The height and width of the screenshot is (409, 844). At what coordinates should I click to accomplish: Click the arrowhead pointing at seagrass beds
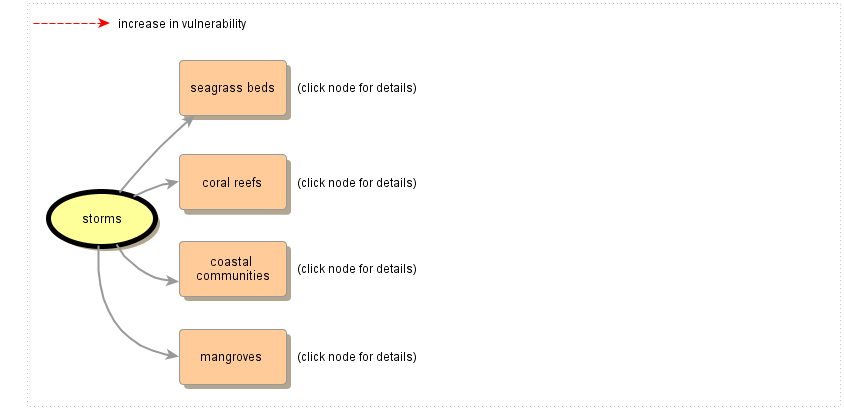pos(187,120)
